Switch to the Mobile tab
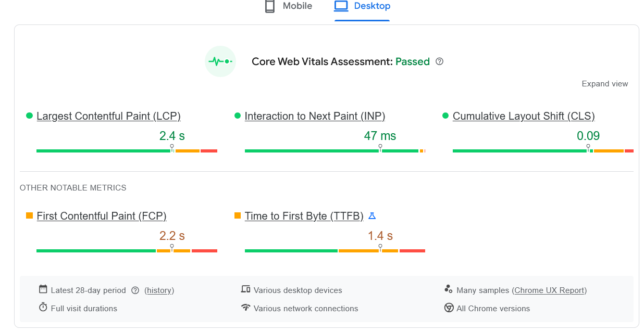The width and height of the screenshot is (644, 331). [289, 6]
